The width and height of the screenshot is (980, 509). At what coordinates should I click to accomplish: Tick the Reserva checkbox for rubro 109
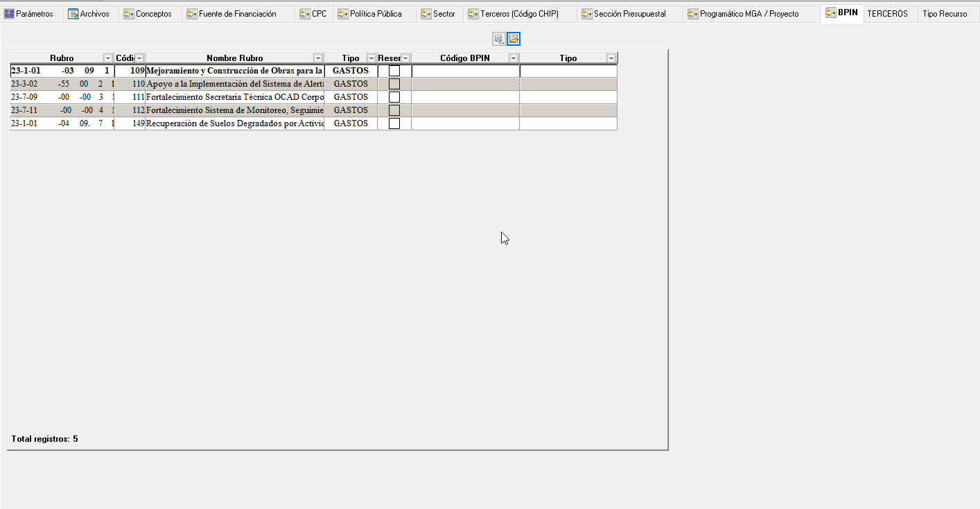[x=394, y=71]
